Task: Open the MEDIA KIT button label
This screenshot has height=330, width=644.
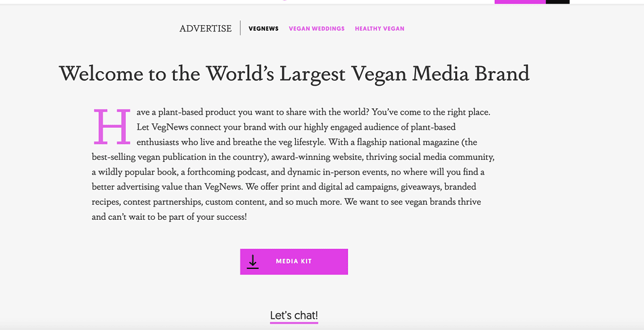Action: (293, 261)
